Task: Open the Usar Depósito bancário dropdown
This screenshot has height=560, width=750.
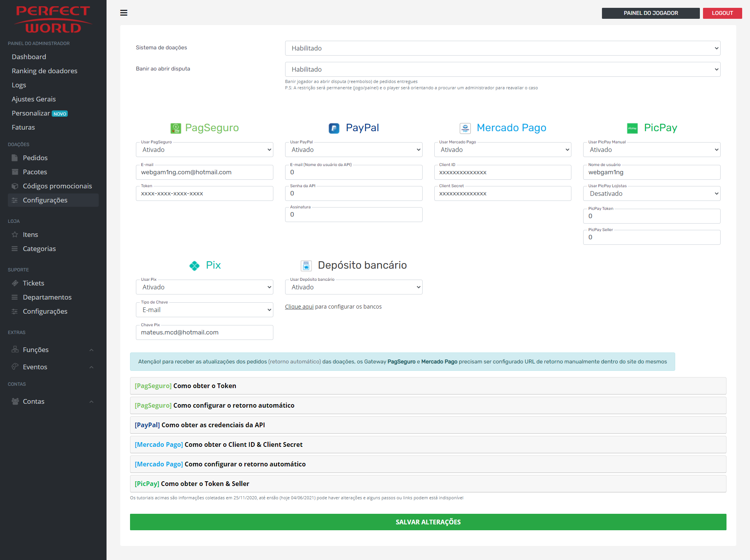Action: point(354,287)
